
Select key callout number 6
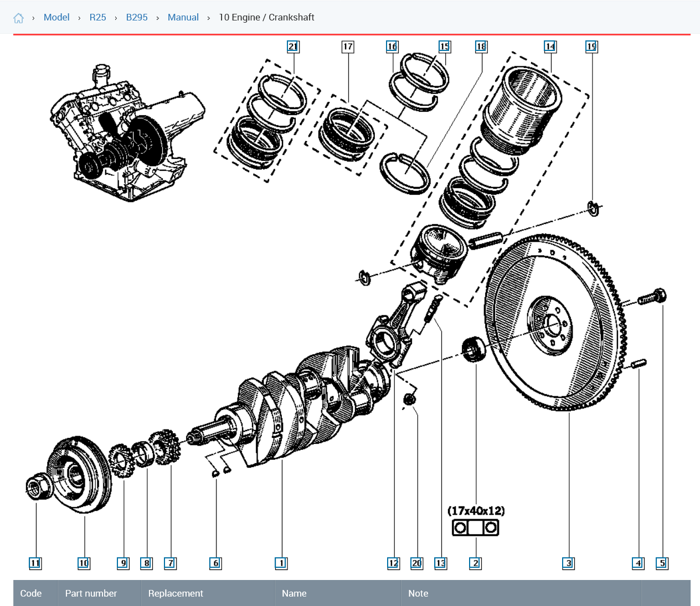pos(215,563)
